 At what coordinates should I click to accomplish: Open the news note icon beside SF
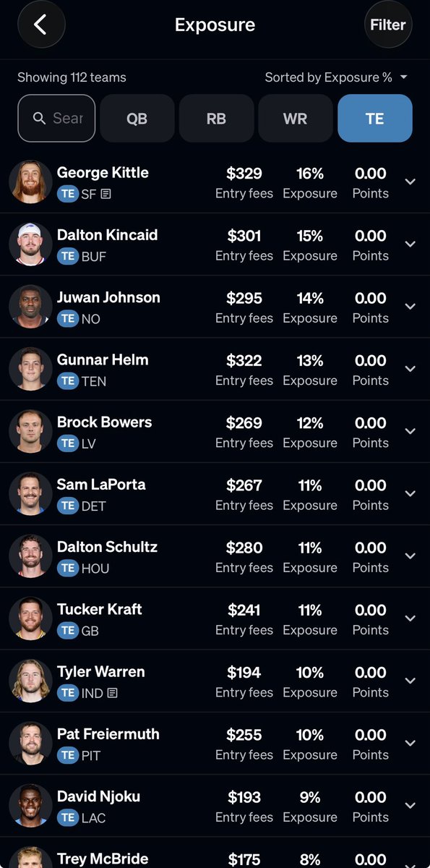[106, 194]
